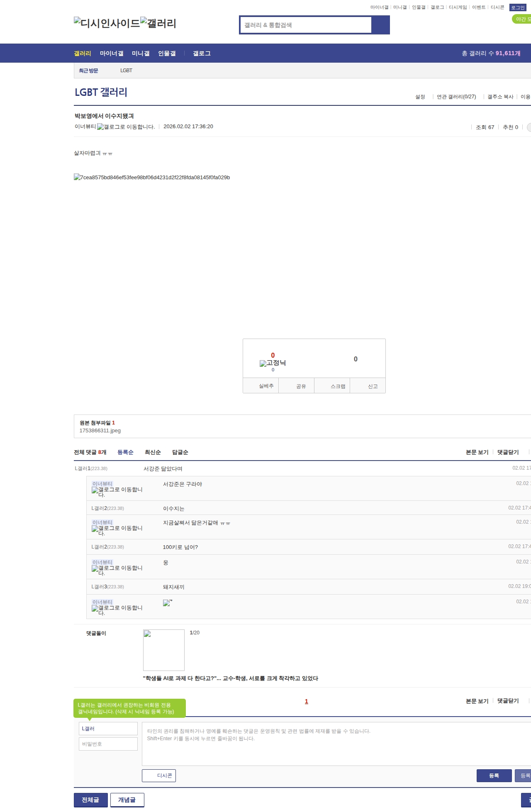The image size is (531, 812).
Task: Click 마이너갤 in the top utility links
Action: coord(379,7)
